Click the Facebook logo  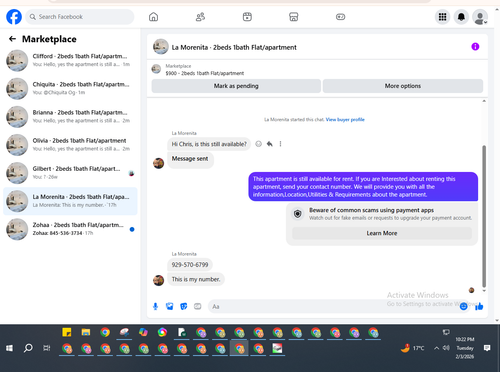[x=14, y=17]
